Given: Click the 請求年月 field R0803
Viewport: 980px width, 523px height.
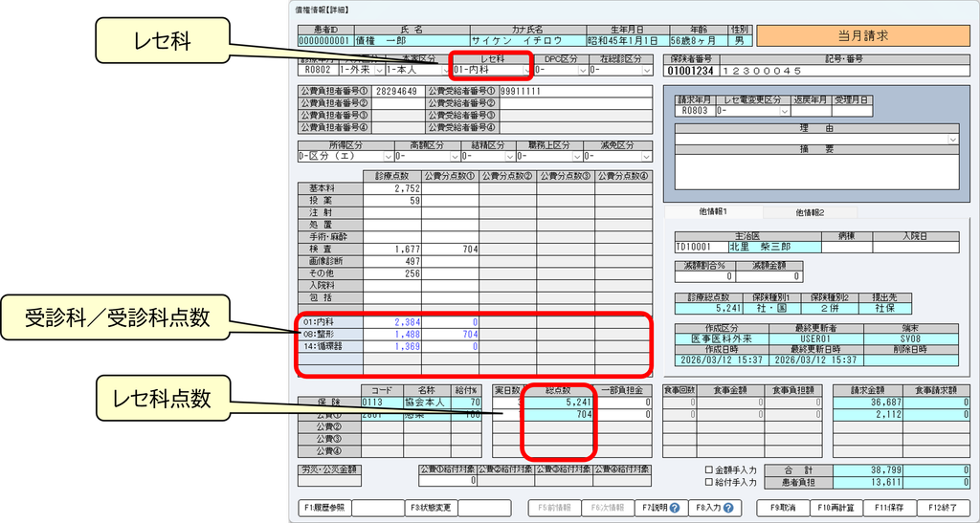Looking at the screenshot, I should tap(695, 111).
